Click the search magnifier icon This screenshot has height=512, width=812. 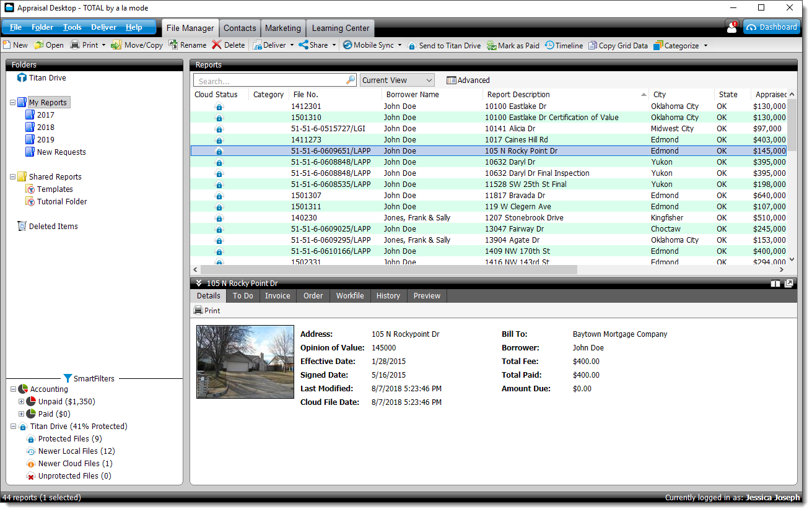(x=351, y=80)
